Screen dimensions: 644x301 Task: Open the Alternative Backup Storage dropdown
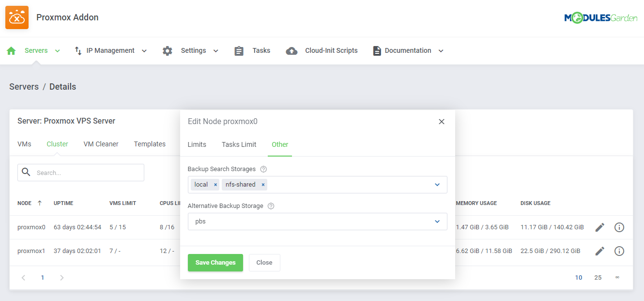pyautogui.click(x=317, y=222)
